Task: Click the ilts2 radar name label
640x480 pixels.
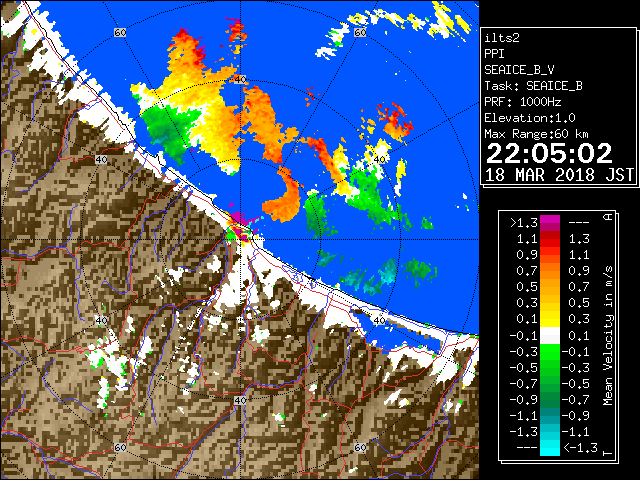Action: [x=502, y=38]
